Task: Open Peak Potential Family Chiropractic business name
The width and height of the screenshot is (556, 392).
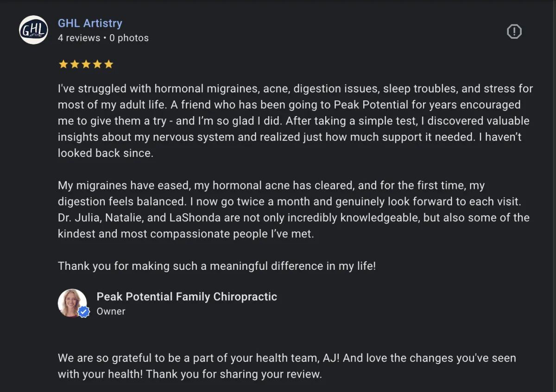Action: 187,297
